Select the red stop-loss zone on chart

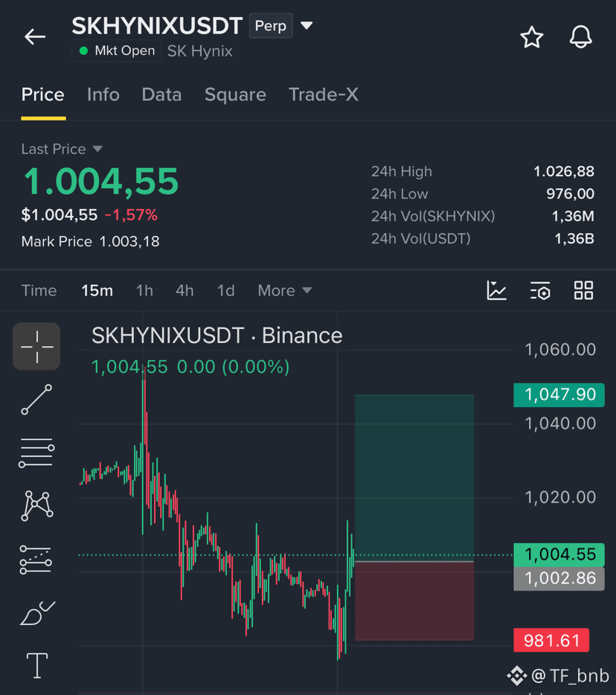click(x=414, y=601)
